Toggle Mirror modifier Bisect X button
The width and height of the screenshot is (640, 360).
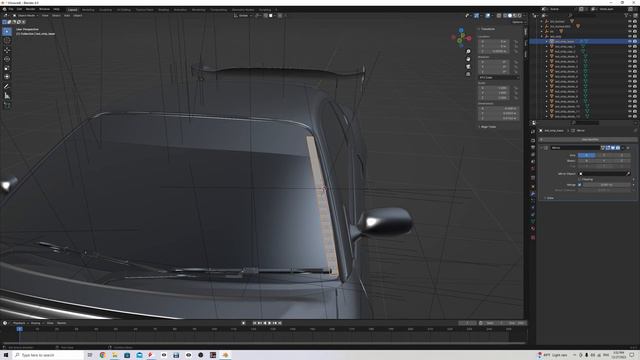(x=587, y=160)
